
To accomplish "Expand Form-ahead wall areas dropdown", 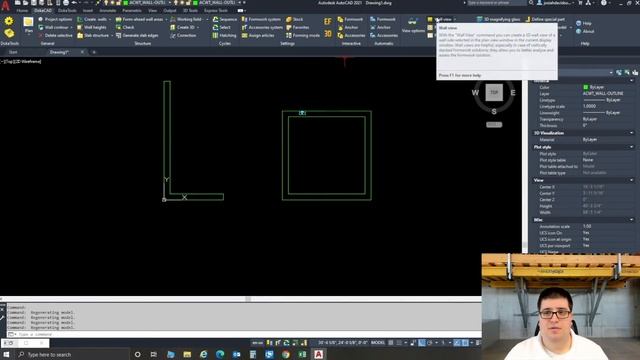I will tap(166, 19).
